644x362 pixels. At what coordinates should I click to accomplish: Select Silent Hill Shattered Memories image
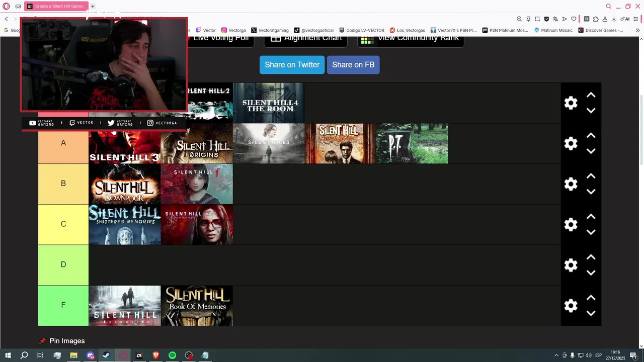coord(125,225)
